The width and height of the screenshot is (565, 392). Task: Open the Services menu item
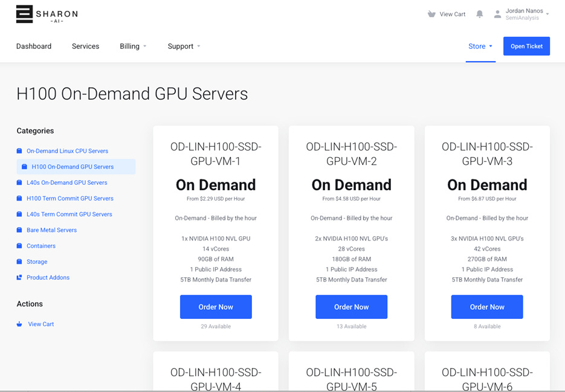click(85, 46)
